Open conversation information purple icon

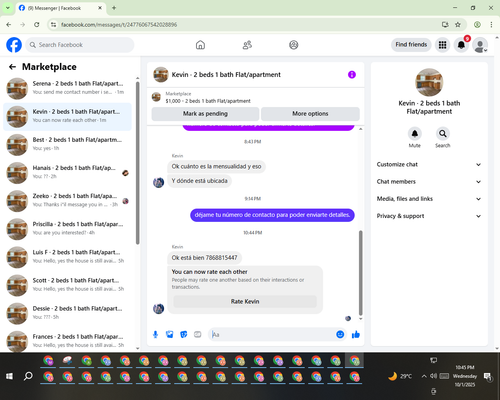coord(352,75)
